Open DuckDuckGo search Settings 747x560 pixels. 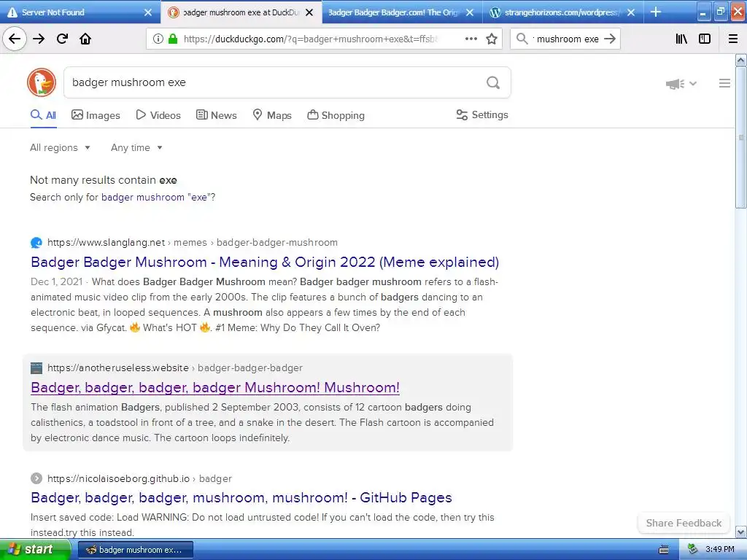click(x=482, y=114)
